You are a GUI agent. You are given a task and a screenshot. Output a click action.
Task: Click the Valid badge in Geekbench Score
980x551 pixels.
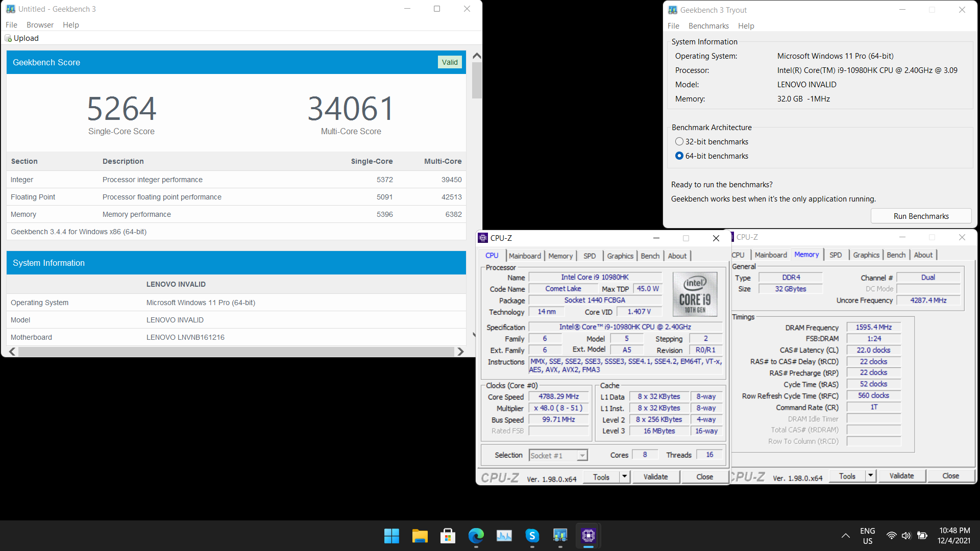(450, 62)
